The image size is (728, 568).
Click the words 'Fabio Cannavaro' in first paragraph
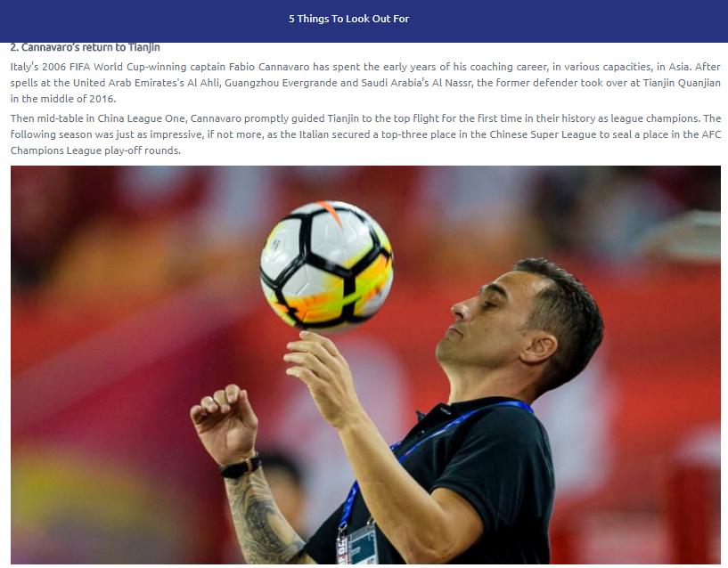pos(269,67)
